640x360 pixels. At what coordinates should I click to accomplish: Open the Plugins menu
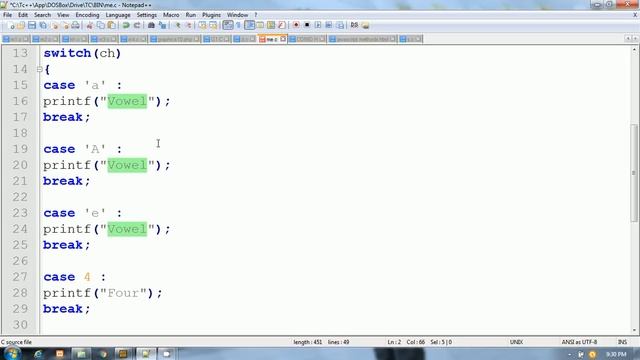(x=211, y=15)
